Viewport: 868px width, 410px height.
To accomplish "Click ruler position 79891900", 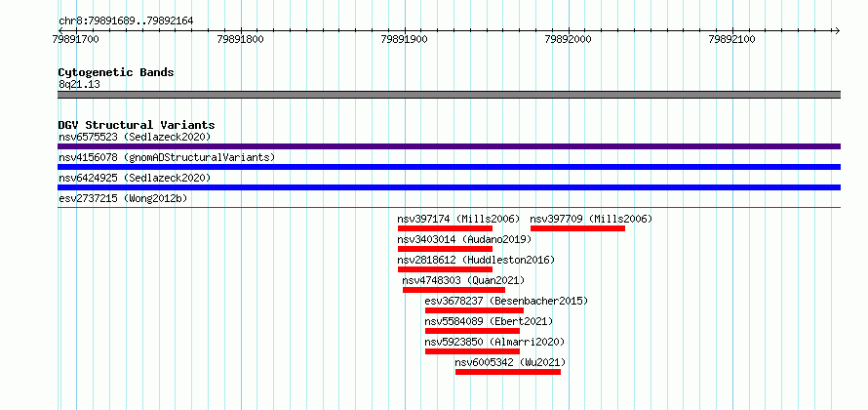I will tap(404, 39).
